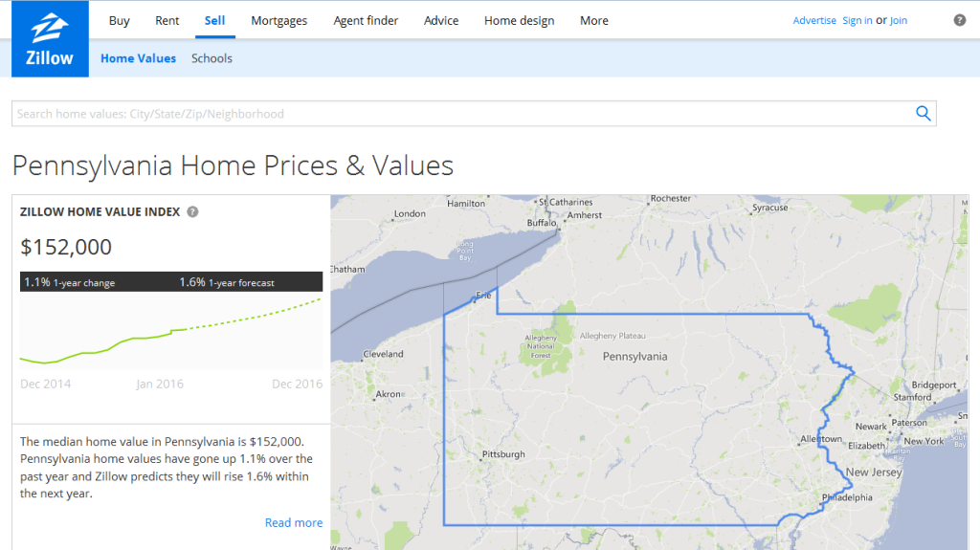The width and height of the screenshot is (980, 550).
Task: Click the Pennsylvania label on the map
Action: [635, 356]
